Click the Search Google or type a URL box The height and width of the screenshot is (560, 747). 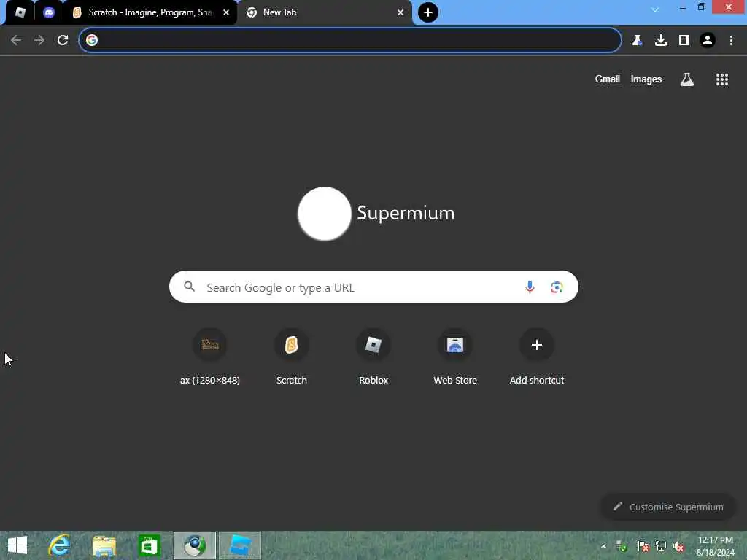[x=373, y=287]
